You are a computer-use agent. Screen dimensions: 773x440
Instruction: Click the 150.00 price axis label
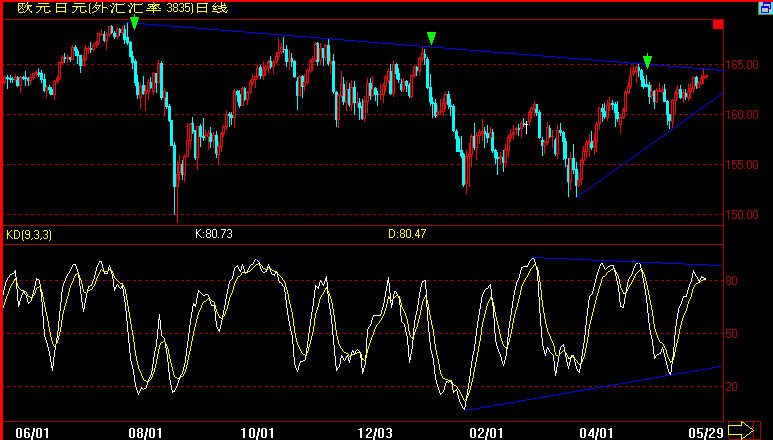click(x=741, y=215)
